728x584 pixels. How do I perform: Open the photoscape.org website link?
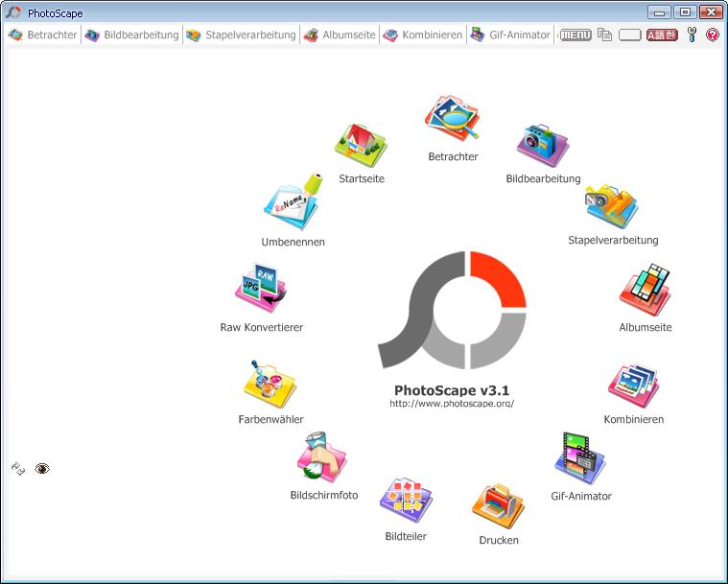[x=452, y=404]
